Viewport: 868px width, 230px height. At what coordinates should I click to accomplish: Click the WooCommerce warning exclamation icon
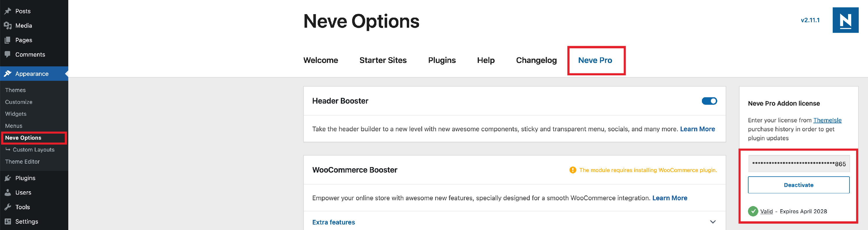(573, 170)
